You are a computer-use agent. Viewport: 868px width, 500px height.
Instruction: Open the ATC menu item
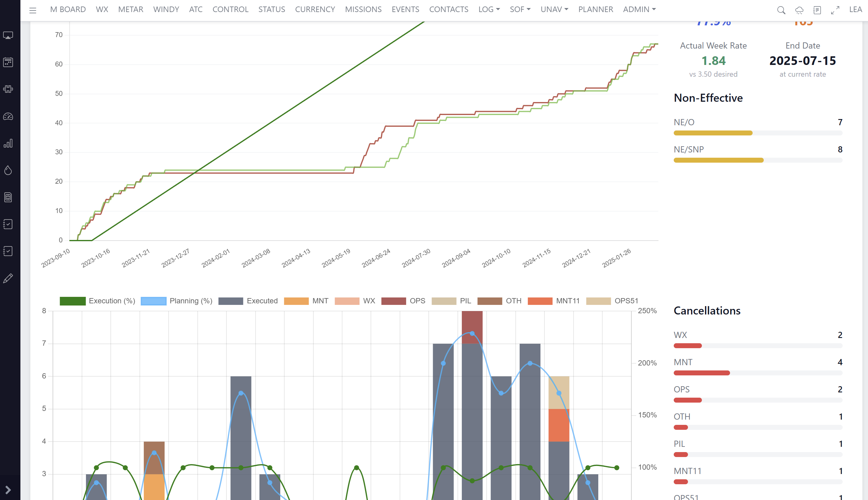[x=196, y=9]
